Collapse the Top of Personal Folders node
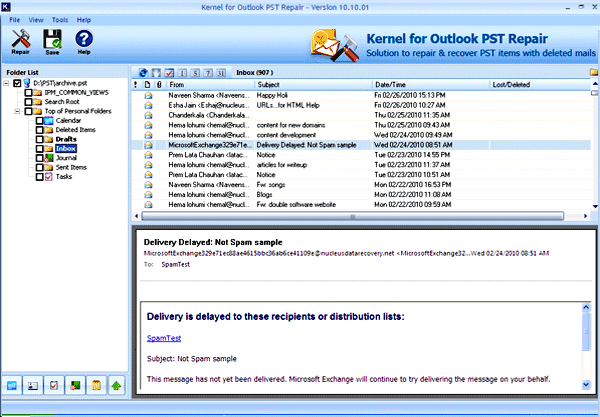Image resolution: width=600 pixels, height=417 pixels. click(18, 111)
